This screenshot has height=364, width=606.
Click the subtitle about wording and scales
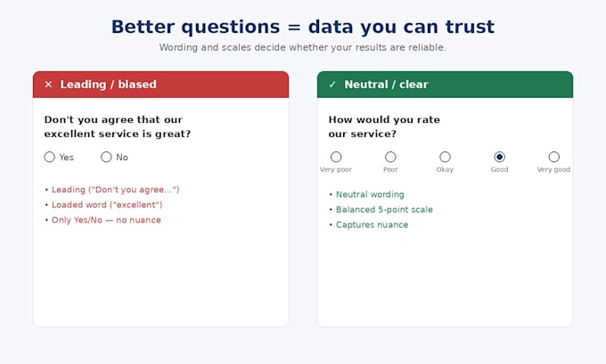tap(303, 47)
